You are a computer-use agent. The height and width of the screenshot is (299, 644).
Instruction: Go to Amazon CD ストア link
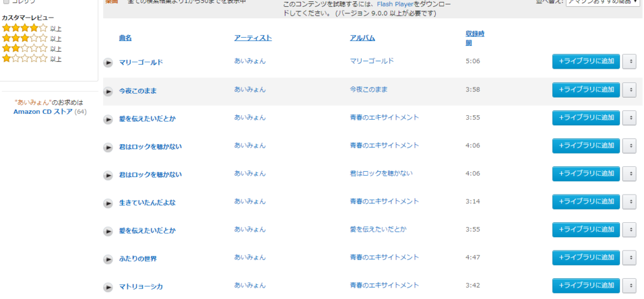point(43,111)
